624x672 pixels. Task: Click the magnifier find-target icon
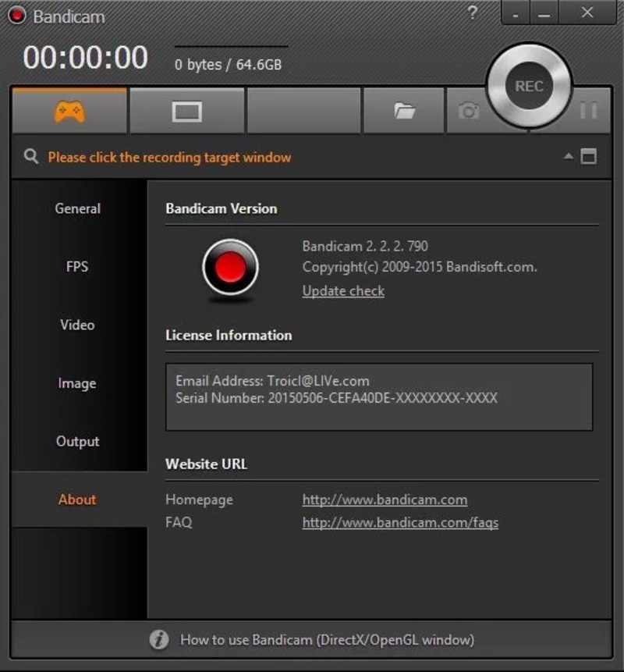coord(31,157)
